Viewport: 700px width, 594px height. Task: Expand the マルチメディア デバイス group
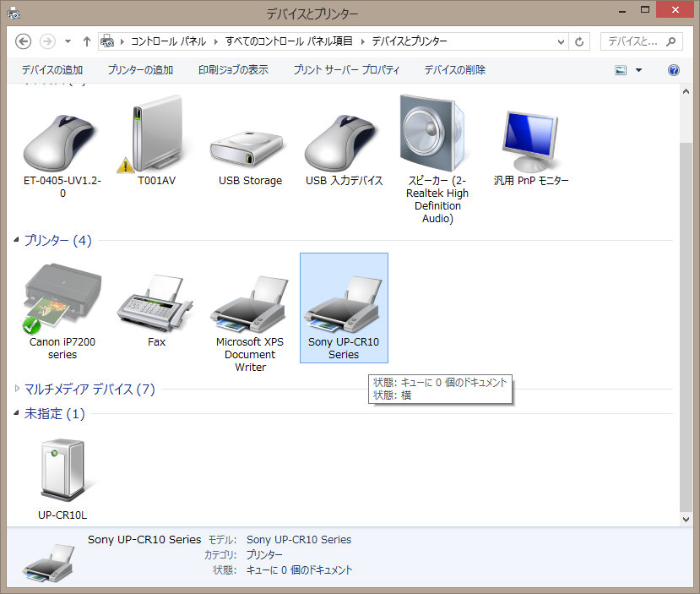(x=19, y=390)
